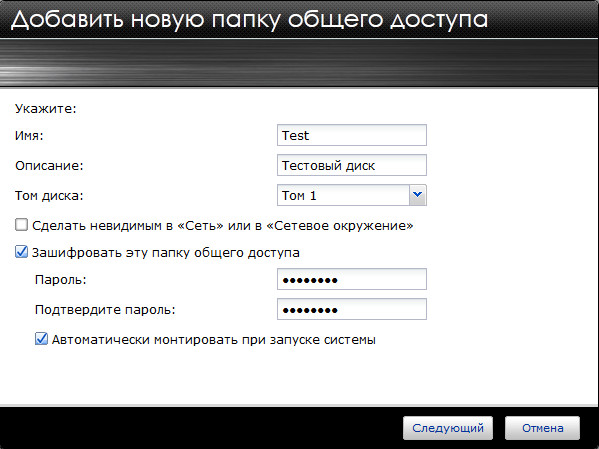Uncheck Зашифровать эту папку общего доступа

[x=21, y=252]
